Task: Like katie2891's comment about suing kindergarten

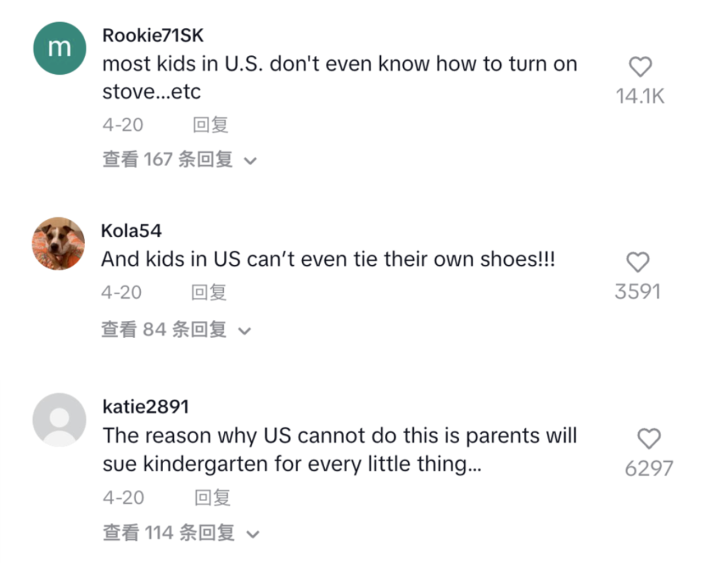Action: 648,440
